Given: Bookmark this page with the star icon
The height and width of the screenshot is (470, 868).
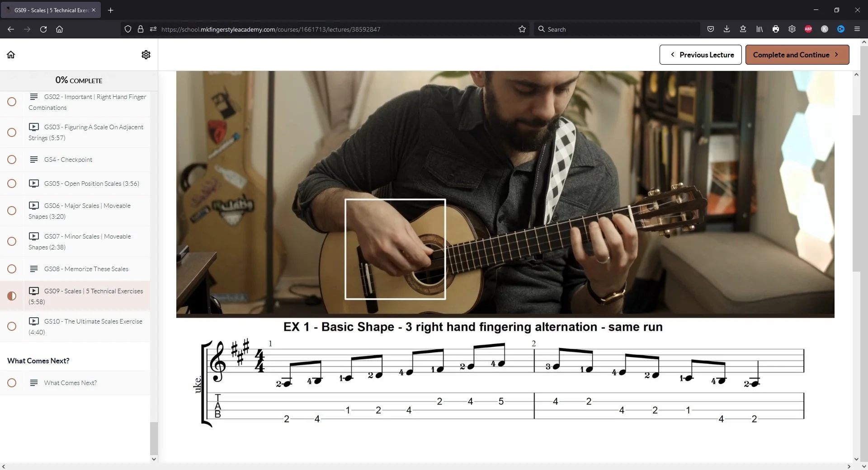Looking at the screenshot, I should click(x=522, y=29).
